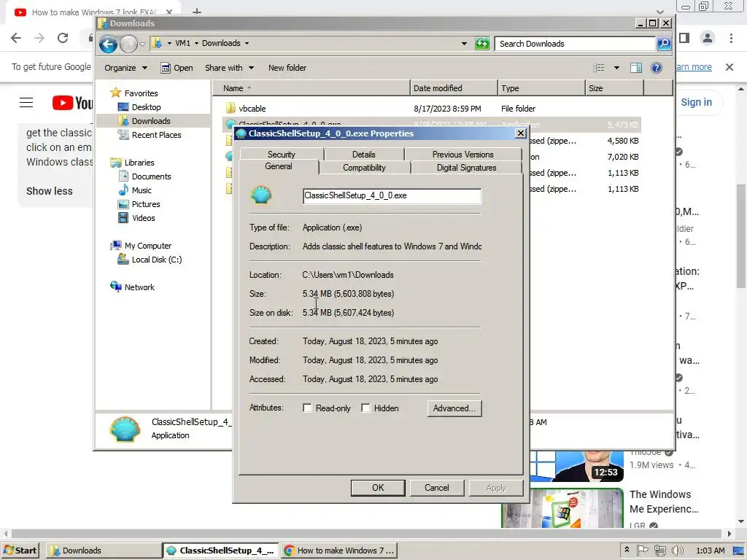747x560 pixels.
Task: Open Downloads taskbar button
Action: click(x=104, y=551)
